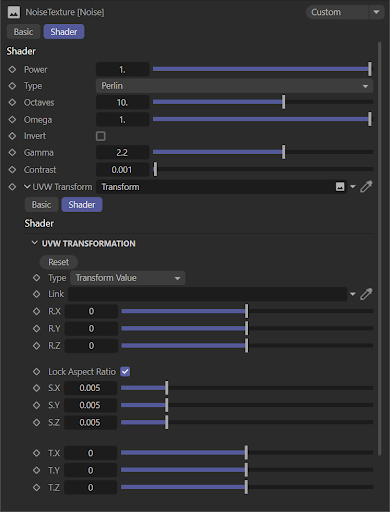The image size is (390, 512).
Task: Click the Contrast slider handle
Action: click(x=155, y=169)
